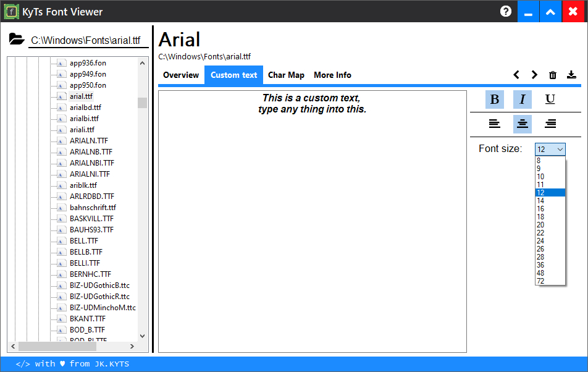Click file icon next to app949.fon
588x372 pixels.
pos(61,74)
